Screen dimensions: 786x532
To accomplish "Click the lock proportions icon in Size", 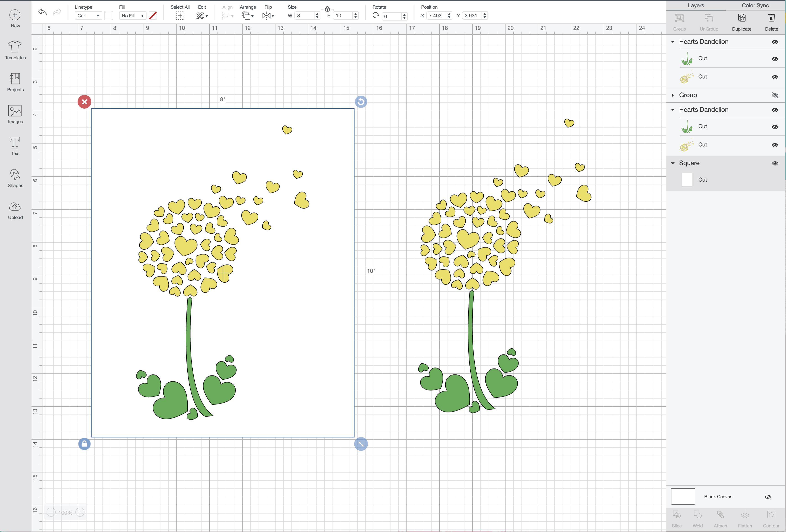I will pyautogui.click(x=327, y=9).
